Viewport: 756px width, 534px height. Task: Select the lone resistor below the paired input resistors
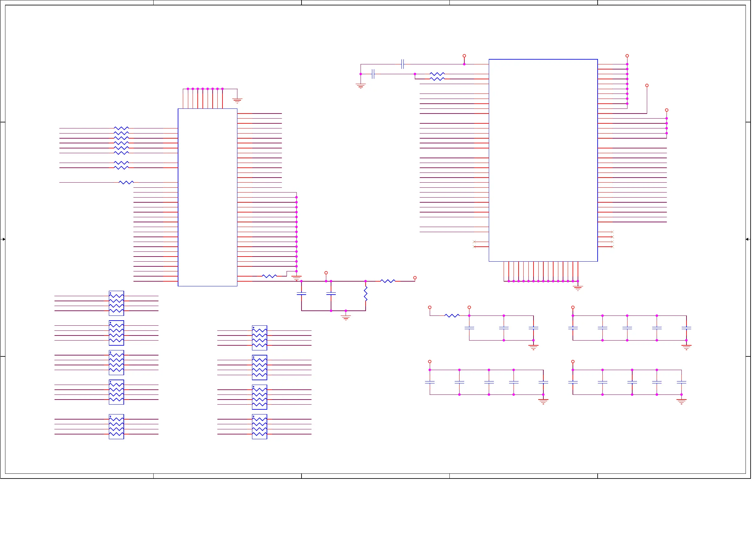[x=126, y=182]
